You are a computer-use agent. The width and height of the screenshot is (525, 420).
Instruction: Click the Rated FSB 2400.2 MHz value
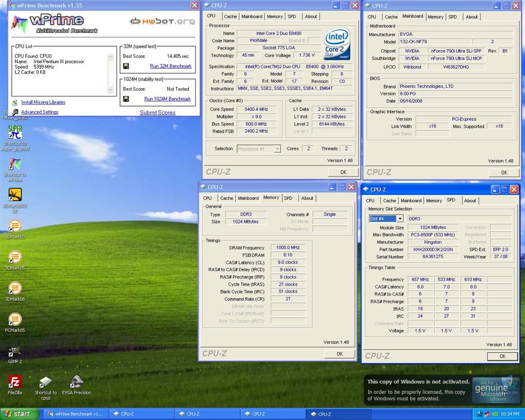point(256,131)
